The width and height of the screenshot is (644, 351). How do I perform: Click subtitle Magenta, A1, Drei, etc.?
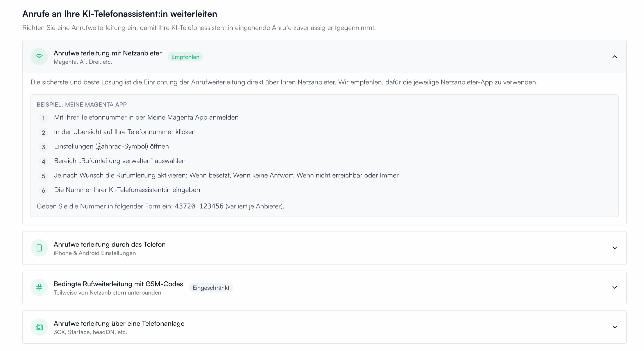(x=83, y=62)
